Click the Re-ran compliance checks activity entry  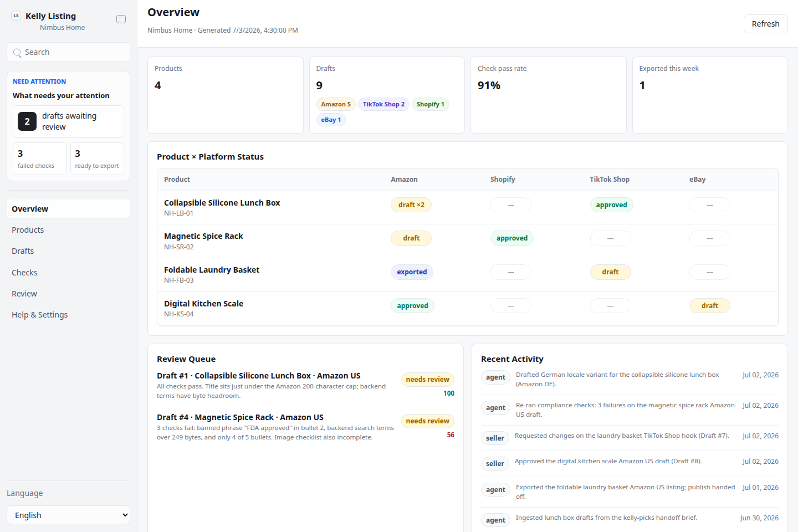(x=630, y=410)
